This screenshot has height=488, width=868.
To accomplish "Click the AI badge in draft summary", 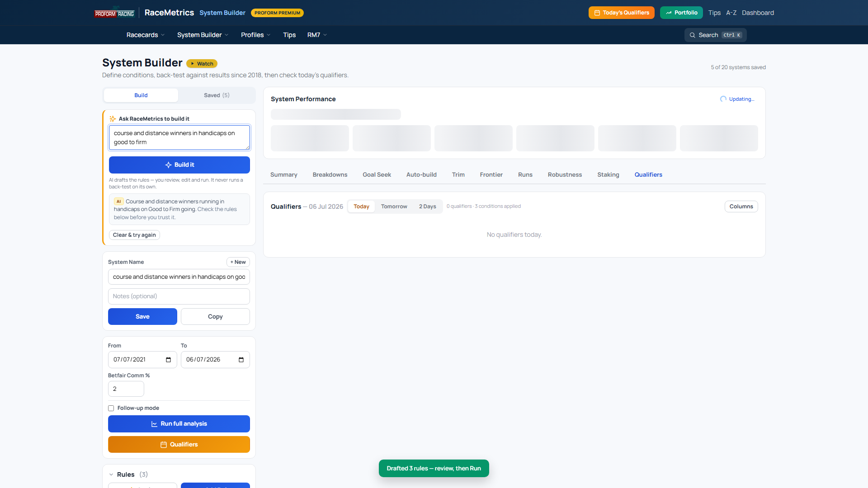I will (x=118, y=202).
